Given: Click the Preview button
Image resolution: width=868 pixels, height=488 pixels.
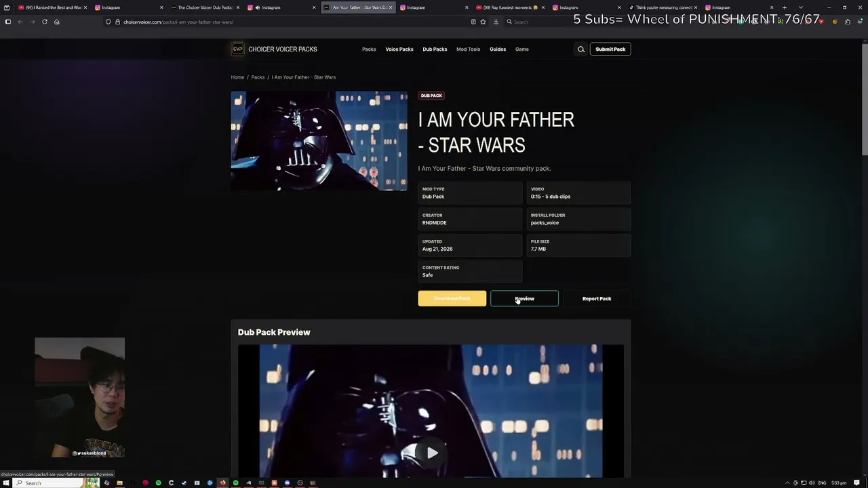Looking at the screenshot, I should (x=524, y=298).
